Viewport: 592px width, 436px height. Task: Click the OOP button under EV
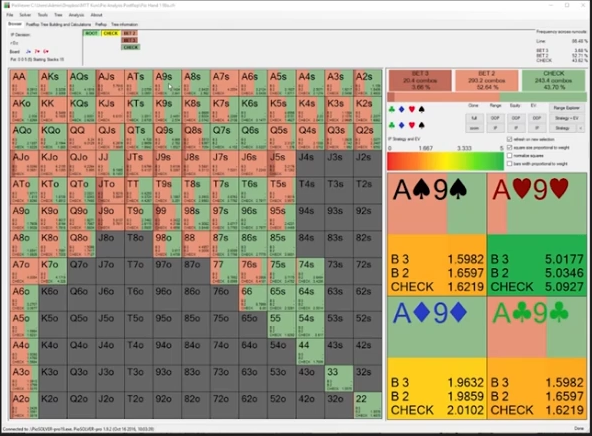pyautogui.click(x=536, y=118)
